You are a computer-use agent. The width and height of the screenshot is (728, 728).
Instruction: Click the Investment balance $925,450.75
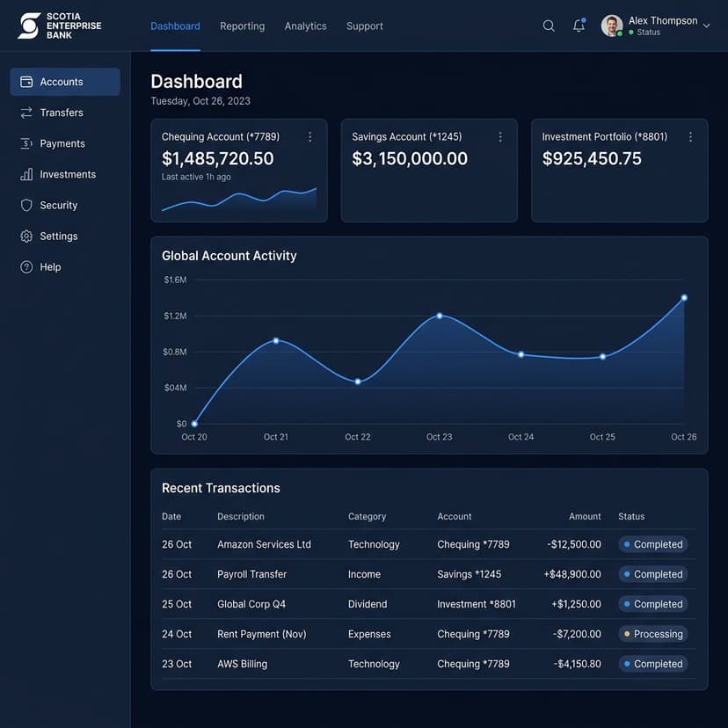[x=592, y=159]
